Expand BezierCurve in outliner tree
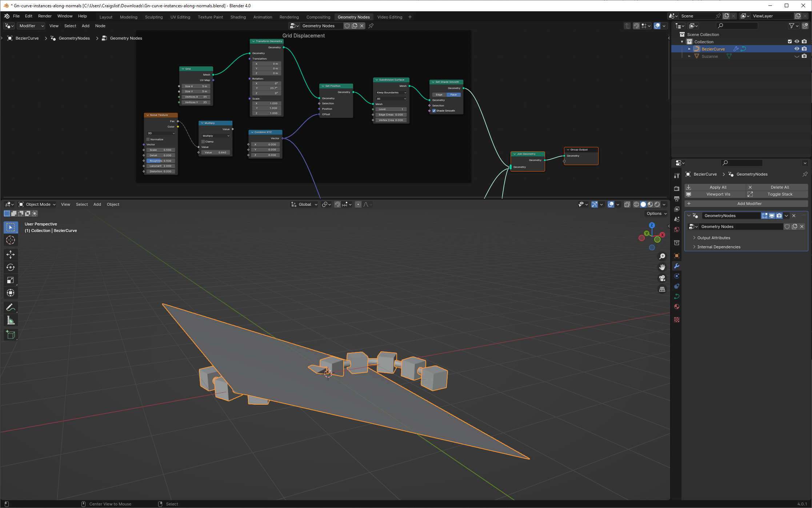The height and width of the screenshot is (508, 812). coord(689,49)
